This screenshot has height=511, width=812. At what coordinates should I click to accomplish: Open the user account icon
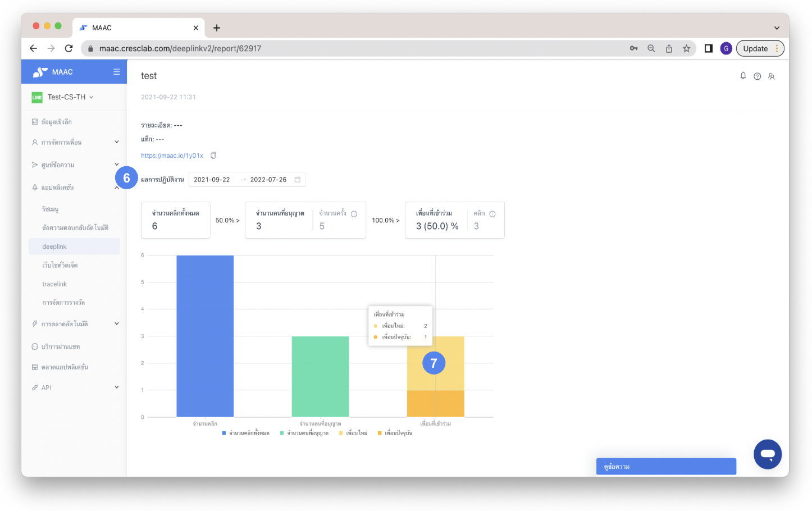click(x=772, y=76)
